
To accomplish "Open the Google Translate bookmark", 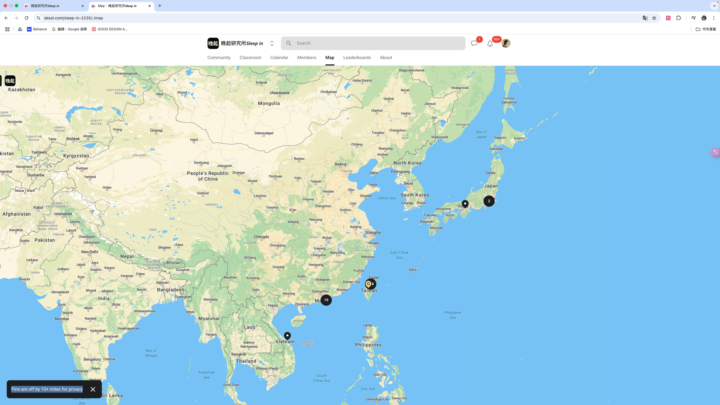I will [69, 29].
